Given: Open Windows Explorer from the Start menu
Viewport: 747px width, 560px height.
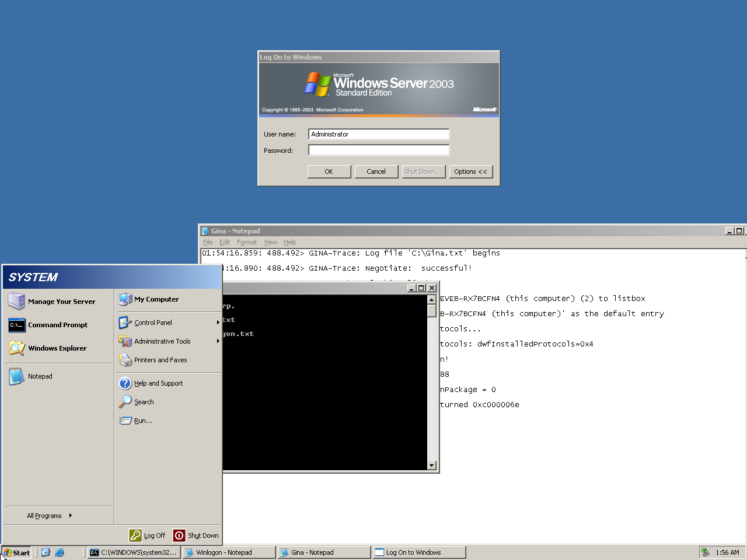Looking at the screenshot, I should (58, 348).
